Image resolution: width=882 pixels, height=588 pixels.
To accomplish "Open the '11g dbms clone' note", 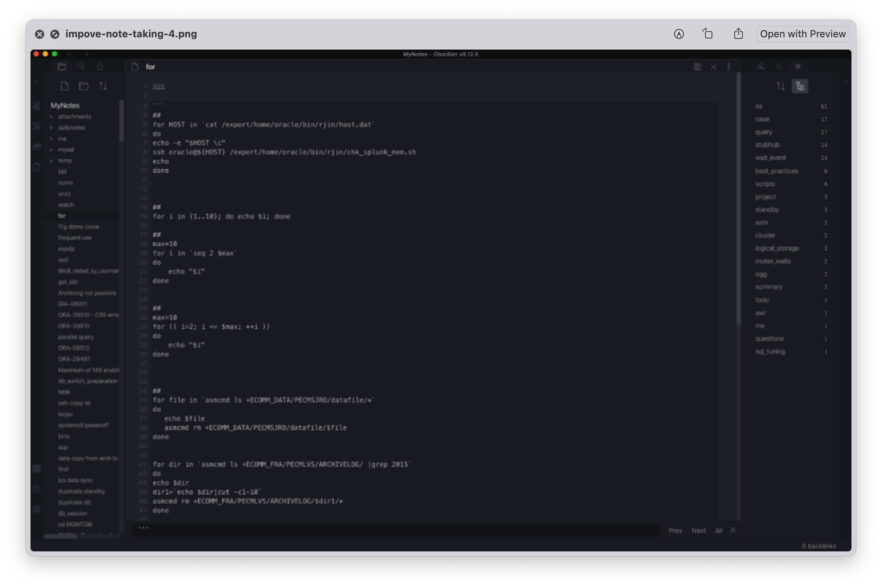I will (x=78, y=227).
